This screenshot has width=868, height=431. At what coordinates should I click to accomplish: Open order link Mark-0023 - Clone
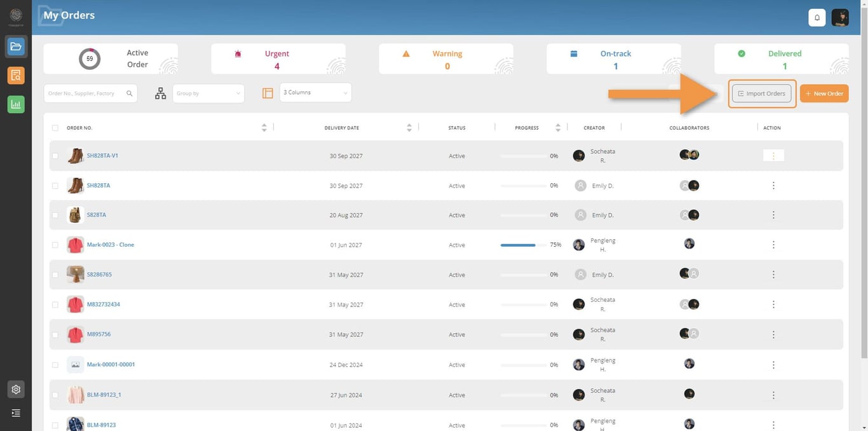tap(111, 245)
